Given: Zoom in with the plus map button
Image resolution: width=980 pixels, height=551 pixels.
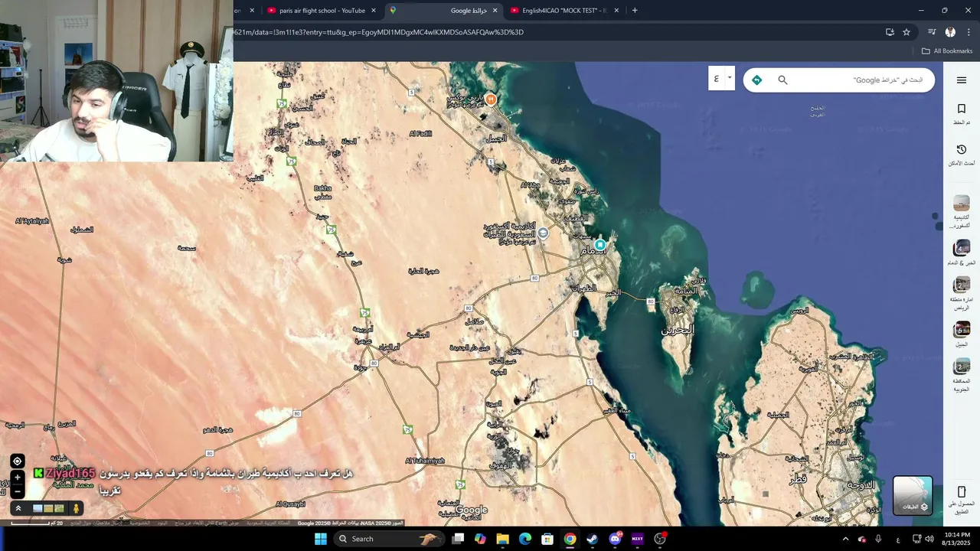Looking at the screenshot, I should coord(17,478).
